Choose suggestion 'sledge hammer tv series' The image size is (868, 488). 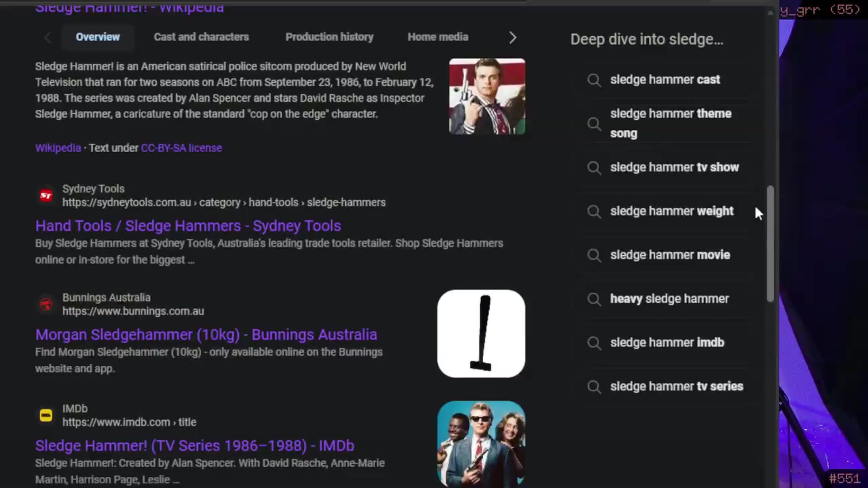(677, 386)
